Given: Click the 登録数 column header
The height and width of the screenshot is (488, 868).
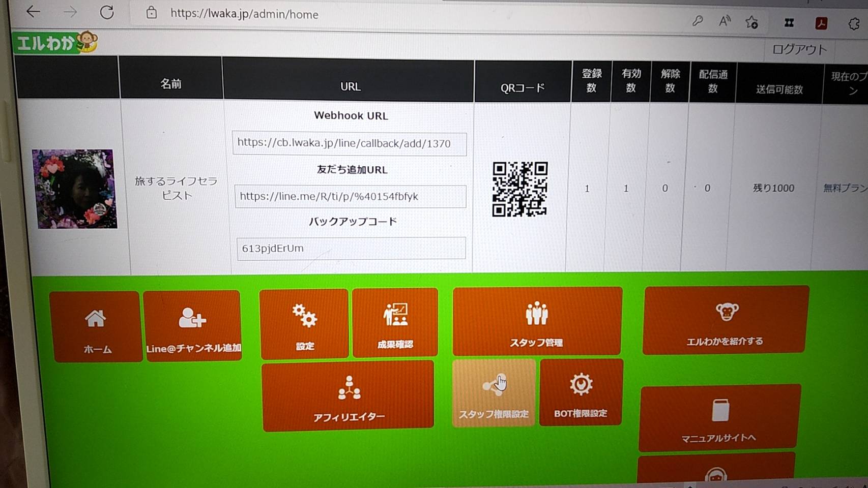Looking at the screenshot, I should pos(591,81).
